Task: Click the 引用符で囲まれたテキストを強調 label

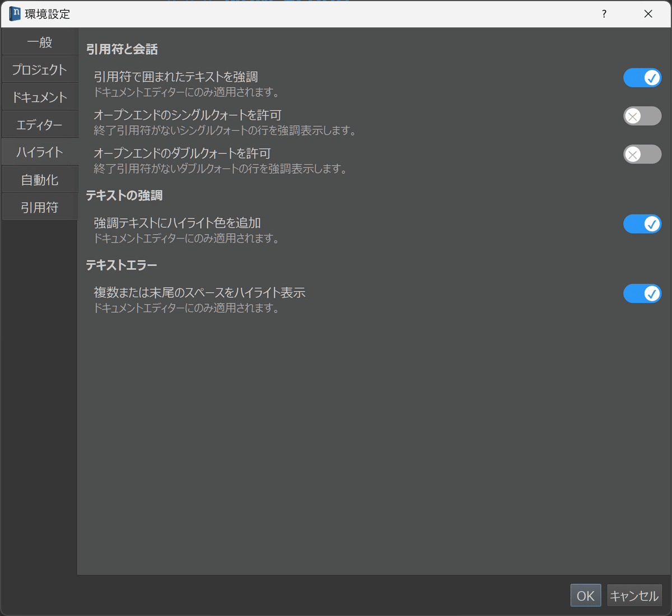Action: point(176,77)
